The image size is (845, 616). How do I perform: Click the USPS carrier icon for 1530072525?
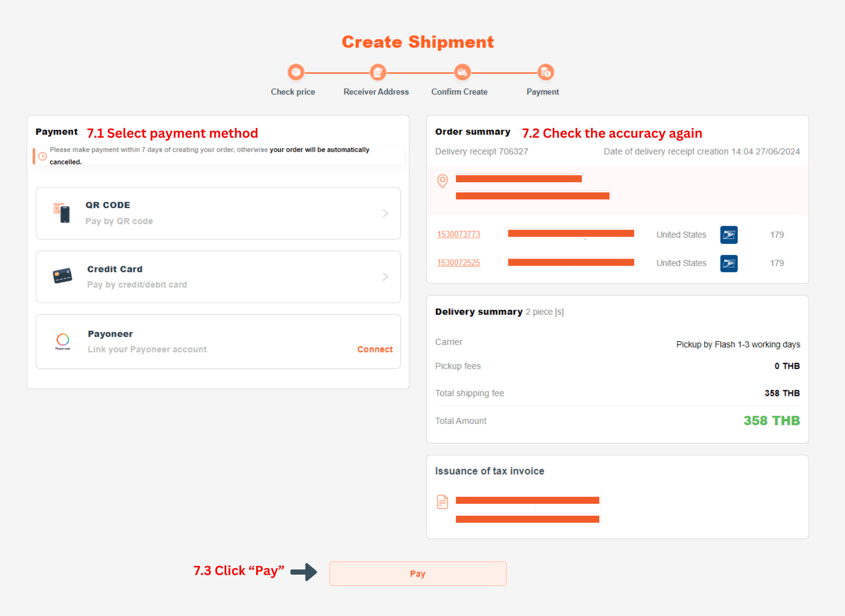point(729,263)
